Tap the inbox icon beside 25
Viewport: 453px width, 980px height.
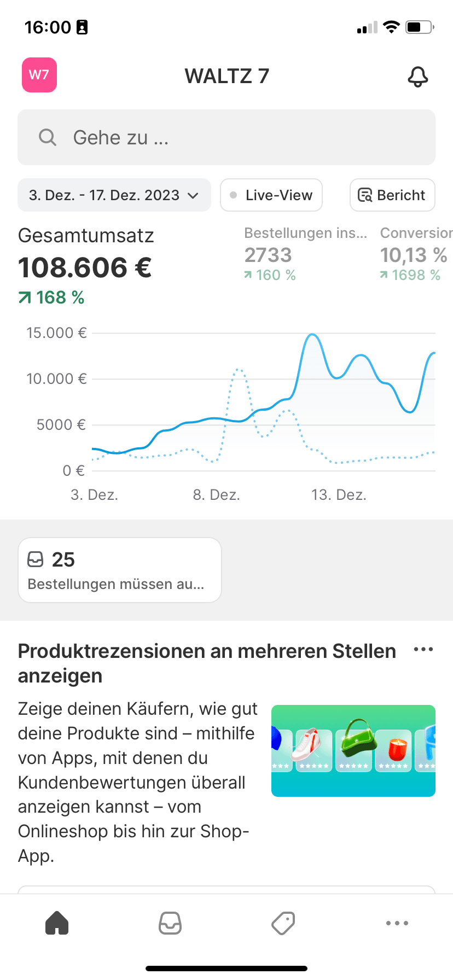click(36, 559)
